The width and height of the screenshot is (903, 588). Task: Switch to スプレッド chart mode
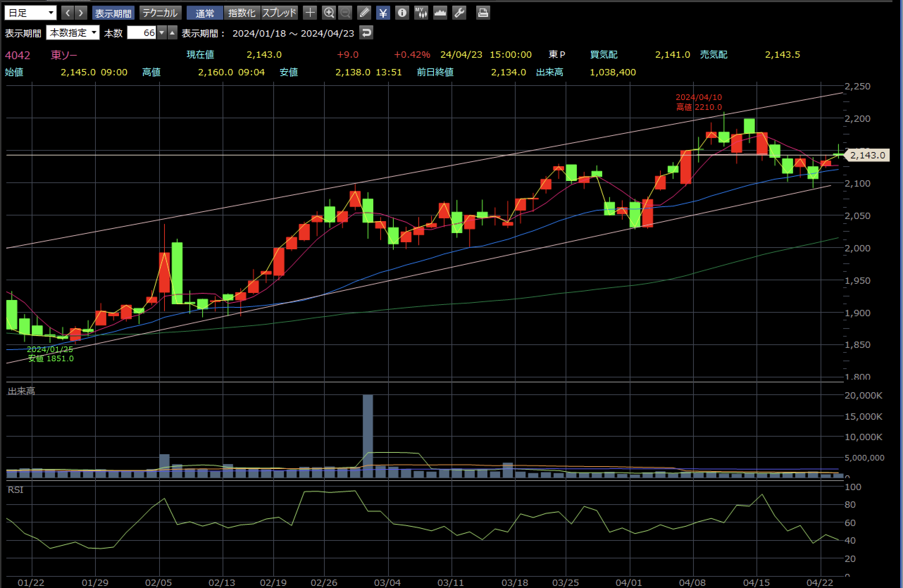coord(279,13)
